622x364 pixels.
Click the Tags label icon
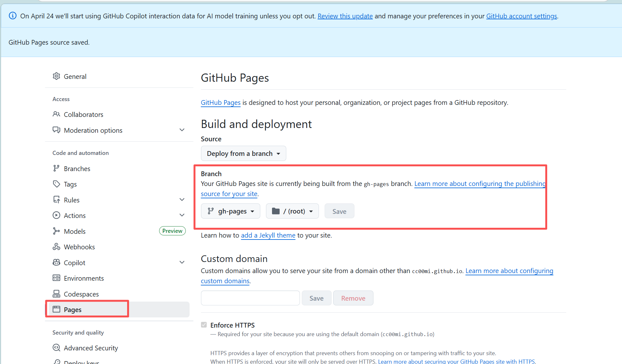[x=56, y=184]
